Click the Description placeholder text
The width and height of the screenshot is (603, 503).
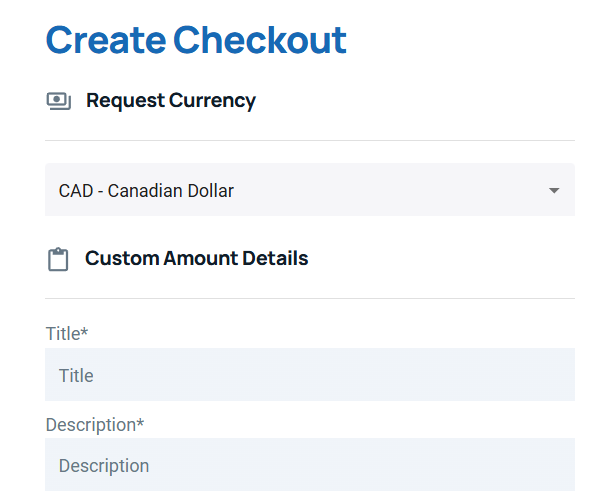pos(104,466)
